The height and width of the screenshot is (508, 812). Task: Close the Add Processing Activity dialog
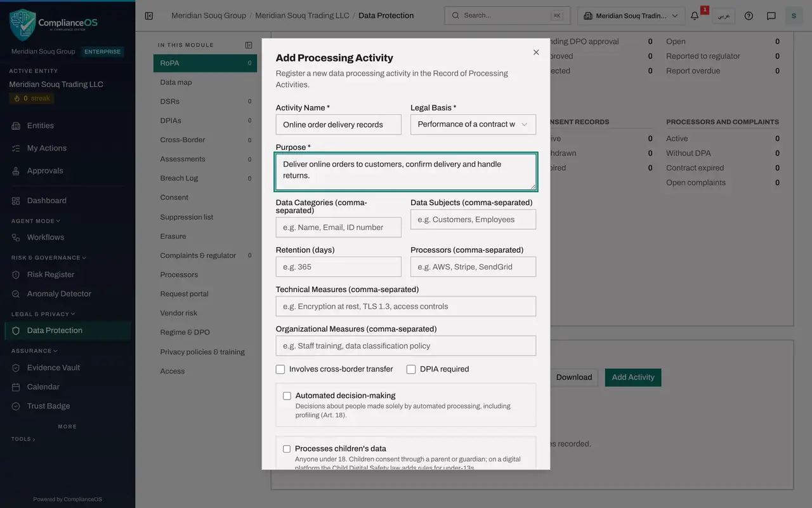(x=536, y=52)
